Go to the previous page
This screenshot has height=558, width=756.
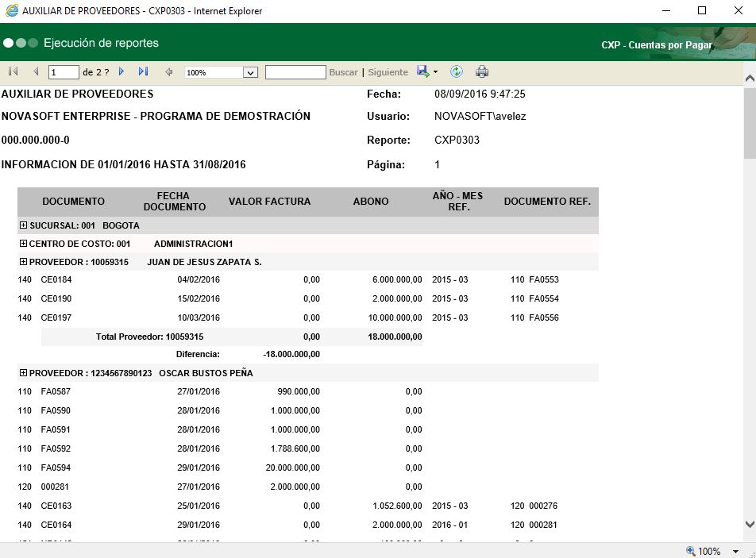[36, 71]
